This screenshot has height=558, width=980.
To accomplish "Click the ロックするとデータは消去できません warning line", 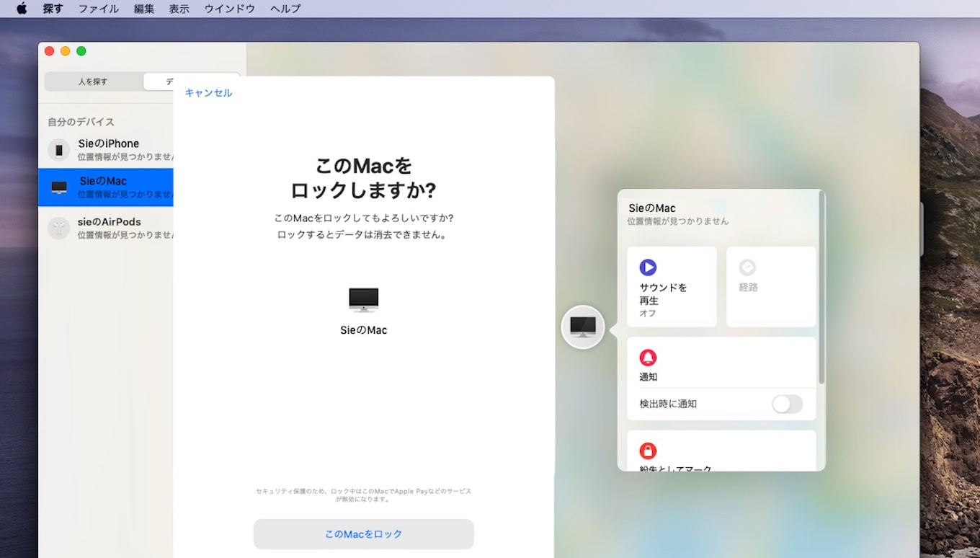I will pyautogui.click(x=363, y=235).
